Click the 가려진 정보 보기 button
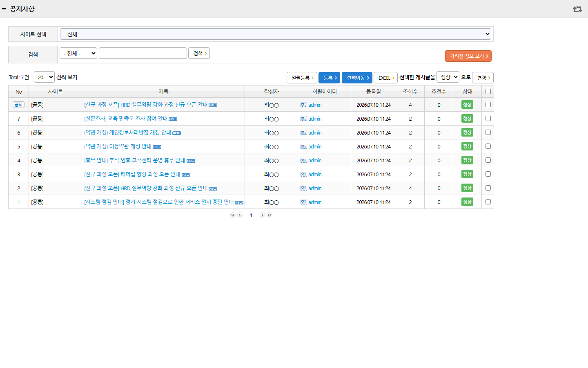 click(x=468, y=56)
